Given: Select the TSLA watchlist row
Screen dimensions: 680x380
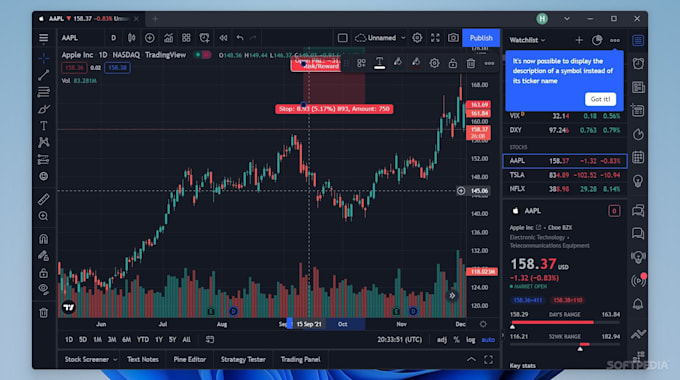Looking at the screenshot, I should [565, 175].
